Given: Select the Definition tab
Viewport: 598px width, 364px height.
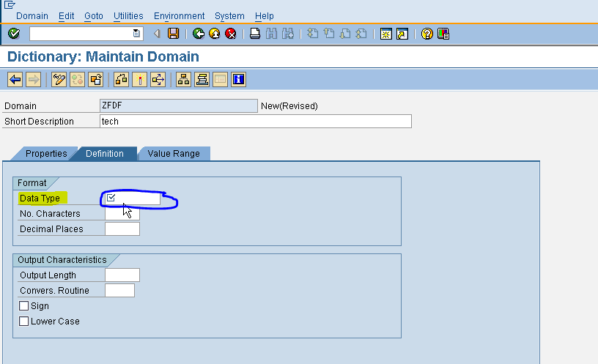Looking at the screenshot, I should click(105, 154).
